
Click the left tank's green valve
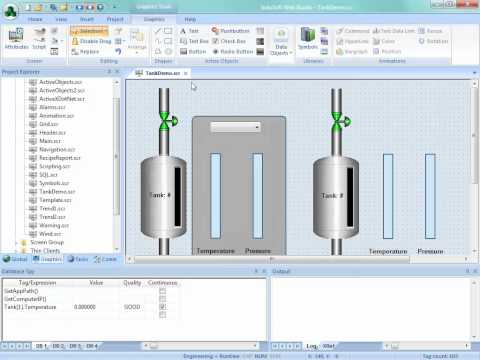(167, 121)
